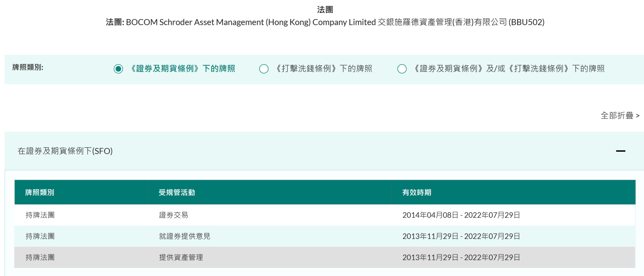Click 持牌法團 in the 證券交易 row
This screenshot has height=276, width=644.
click(x=40, y=215)
